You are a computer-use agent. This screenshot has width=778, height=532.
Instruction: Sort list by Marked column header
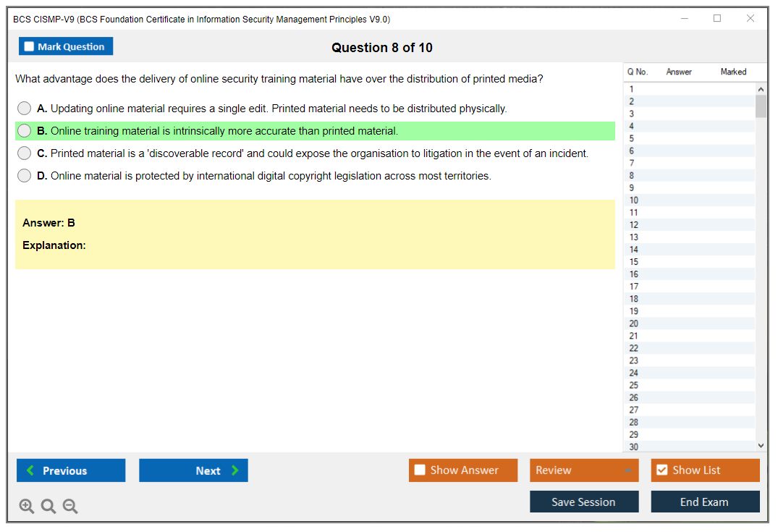733,72
